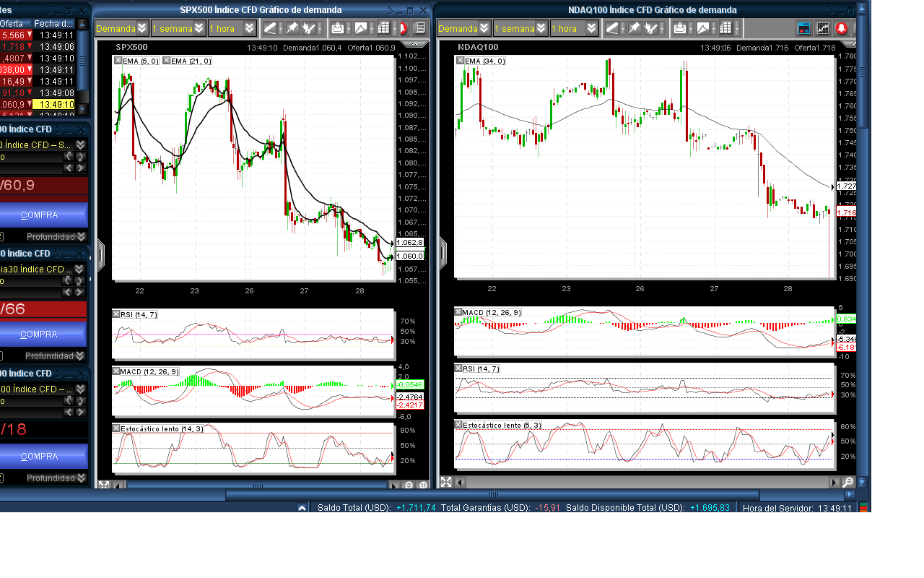Click the Saldo Total value +1.711,74

416,508
